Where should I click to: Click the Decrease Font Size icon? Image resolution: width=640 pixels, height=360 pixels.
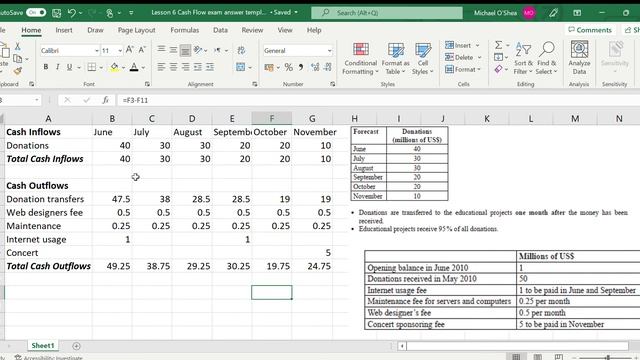pos(142,50)
